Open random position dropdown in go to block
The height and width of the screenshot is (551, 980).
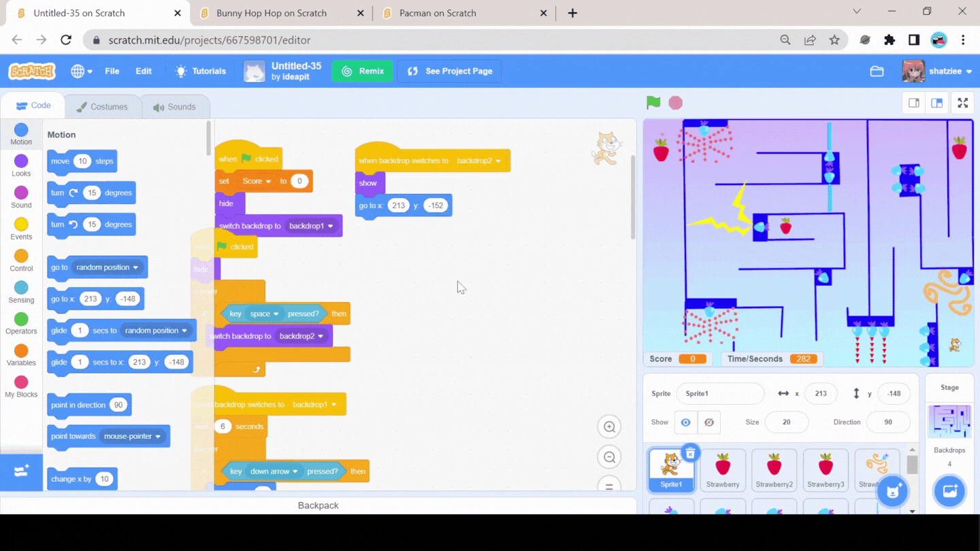[x=107, y=267]
